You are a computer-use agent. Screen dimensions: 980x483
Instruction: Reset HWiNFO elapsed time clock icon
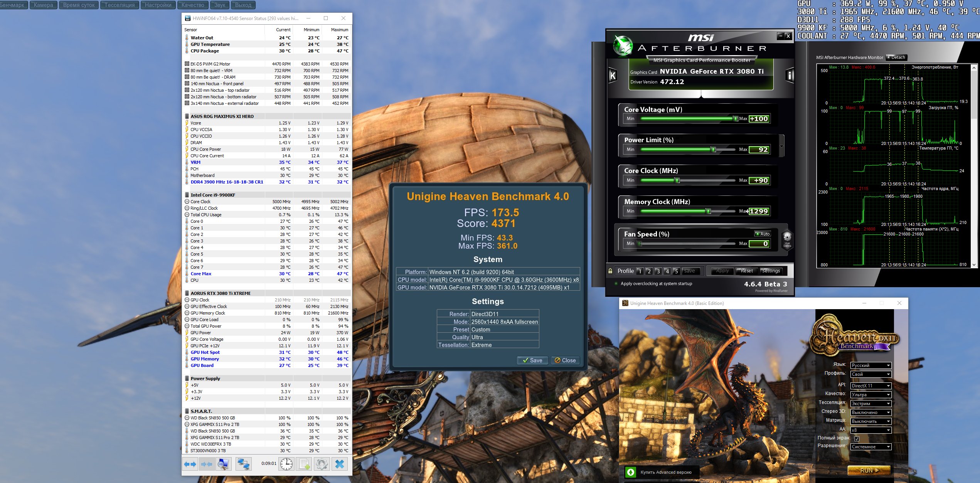[286, 464]
